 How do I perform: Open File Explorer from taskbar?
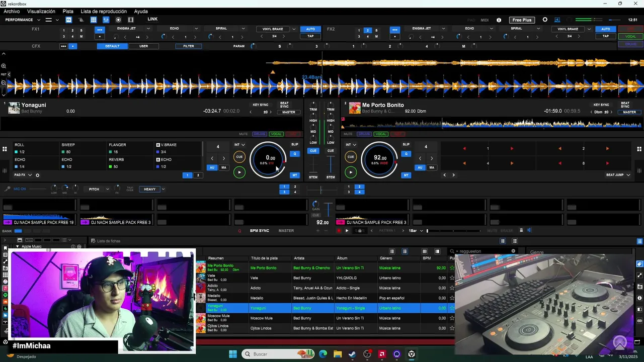pyautogui.click(x=338, y=354)
